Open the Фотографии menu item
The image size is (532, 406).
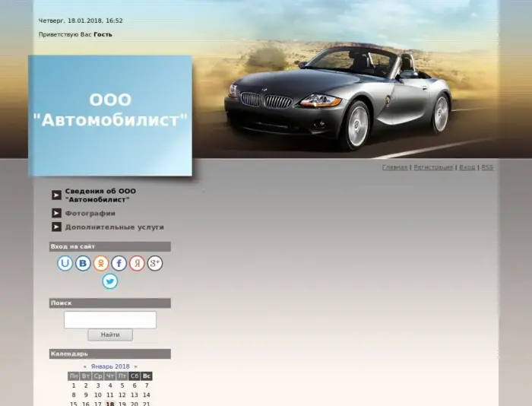90,214
